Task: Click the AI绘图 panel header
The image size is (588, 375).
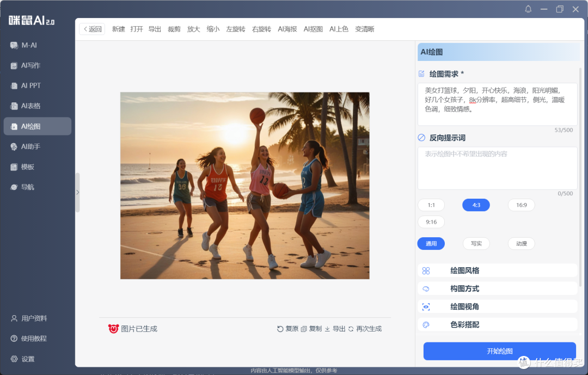Action: tap(499, 52)
